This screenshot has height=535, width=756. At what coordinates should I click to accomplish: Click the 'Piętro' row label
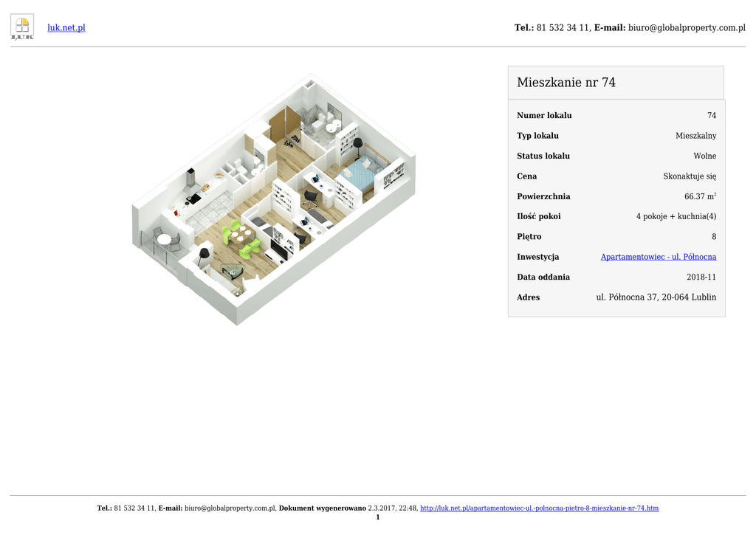(529, 237)
